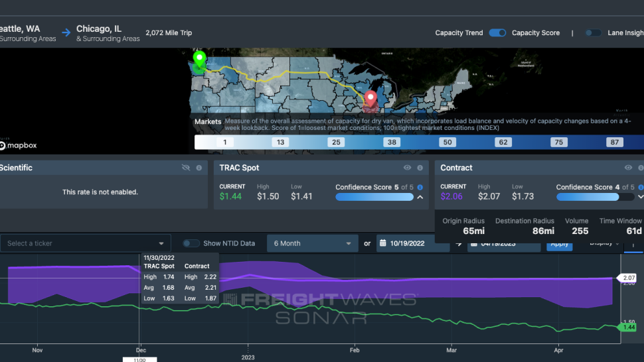Click 'This rate is not enabled.' message

(x=100, y=192)
